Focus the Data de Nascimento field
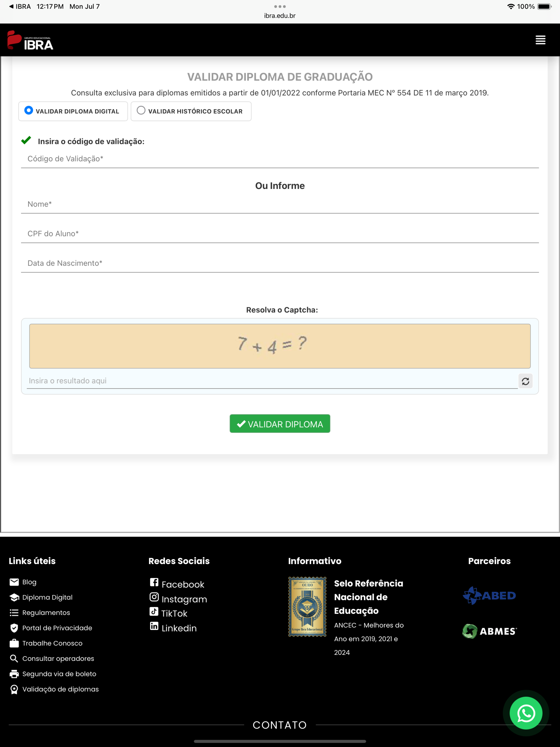Image resolution: width=560 pixels, height=747 pixels. pos(280,263)
